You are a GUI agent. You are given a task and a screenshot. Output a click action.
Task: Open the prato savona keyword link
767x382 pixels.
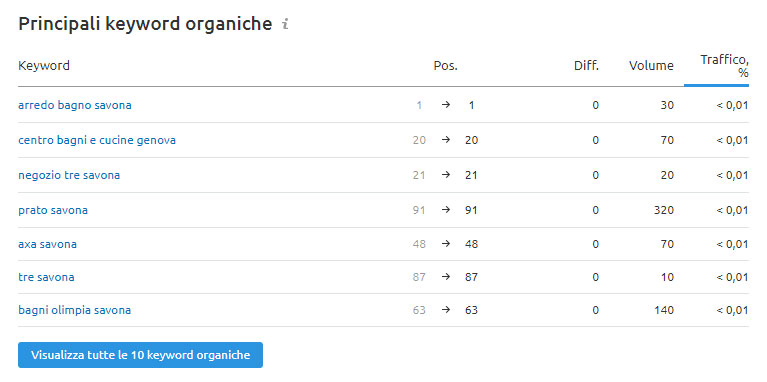53,210
